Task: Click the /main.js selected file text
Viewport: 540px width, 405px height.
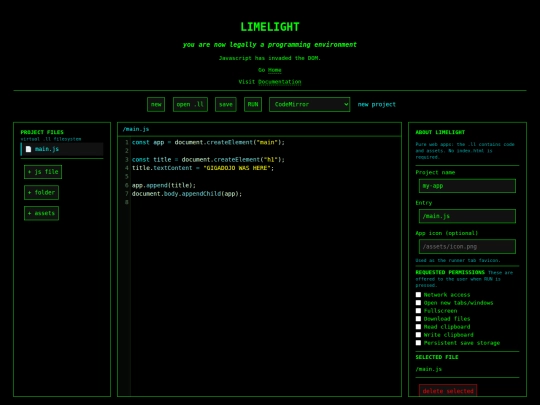Action: coord(428,369)
